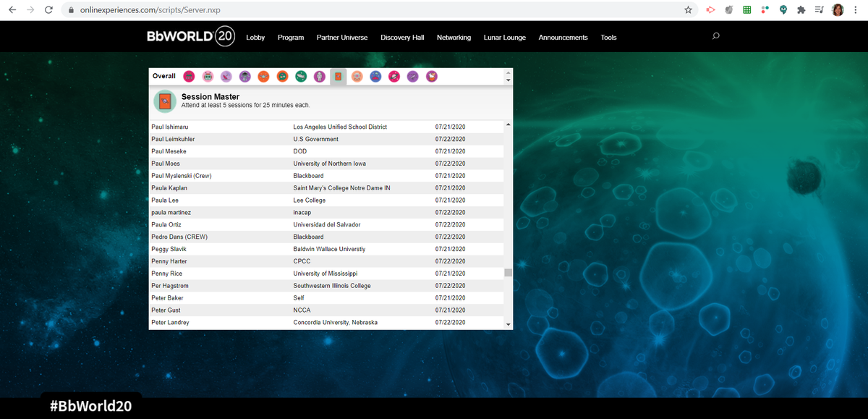Select the green rocket ship badge
This screenshot has width=868, height=419.
[301, 76]
